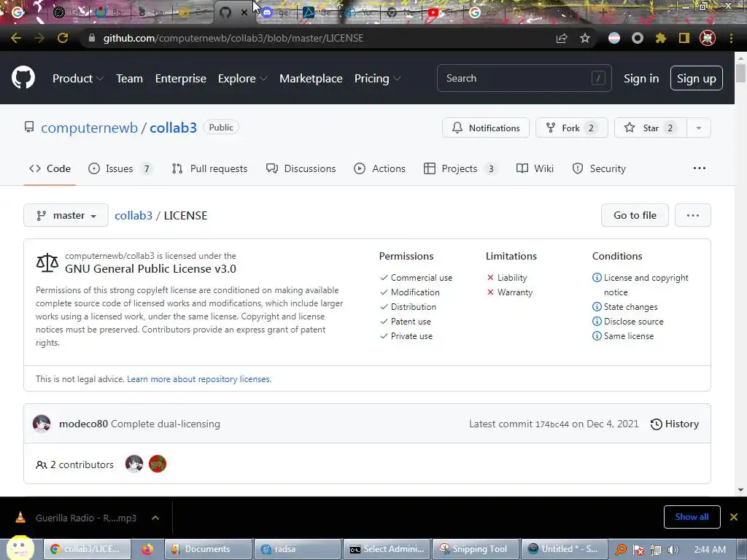747x560 pixels.
Task: Open the Discussions tab
Action: 301,168
